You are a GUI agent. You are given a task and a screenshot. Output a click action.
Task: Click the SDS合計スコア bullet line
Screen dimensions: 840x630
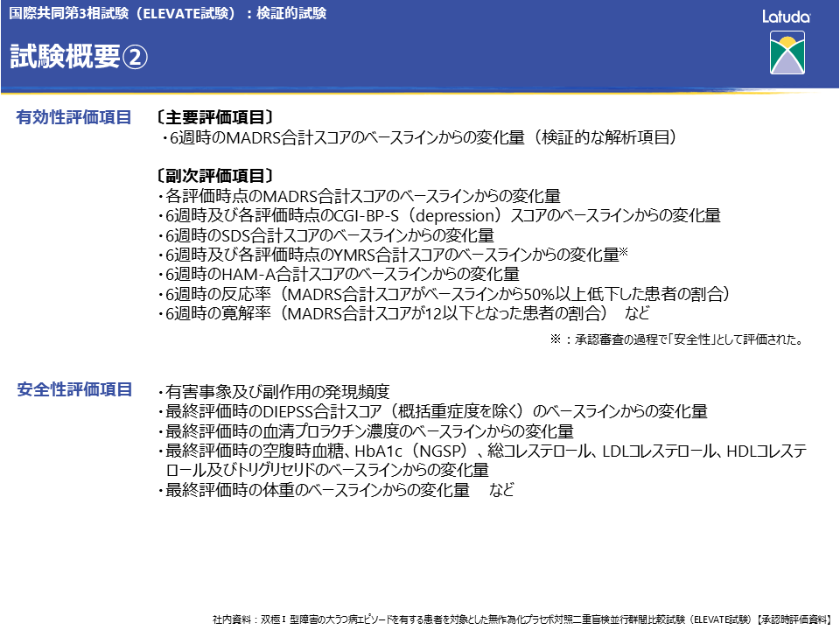pyautogui.click(x=325, y=235)
